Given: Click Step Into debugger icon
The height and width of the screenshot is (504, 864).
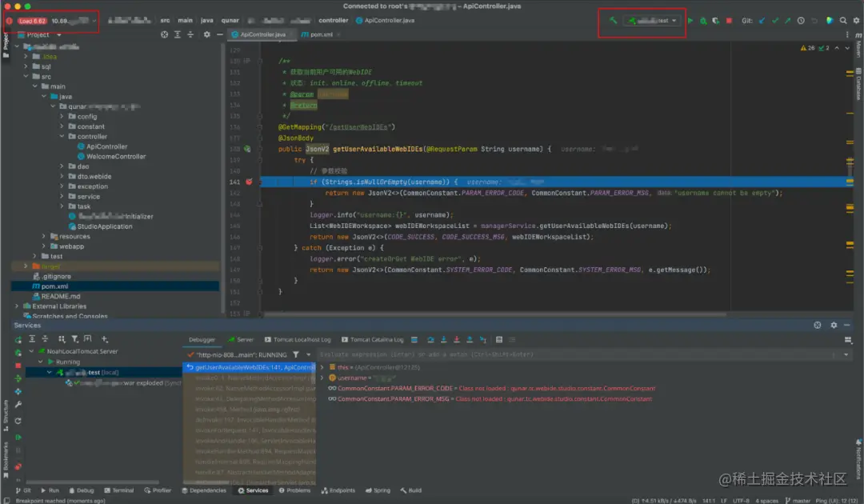Looking at the screenshot, I should (x=443, y=340).
